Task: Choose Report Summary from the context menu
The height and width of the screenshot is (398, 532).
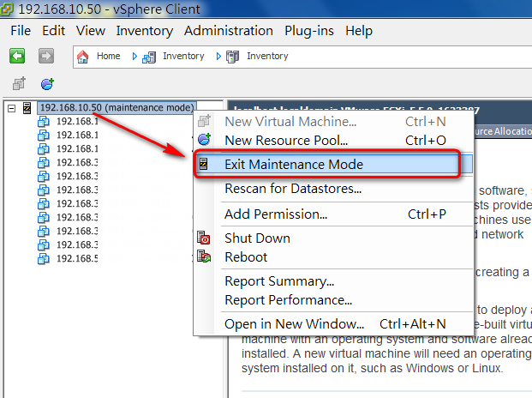Action: pyautogui.click(x=279, y=281)
